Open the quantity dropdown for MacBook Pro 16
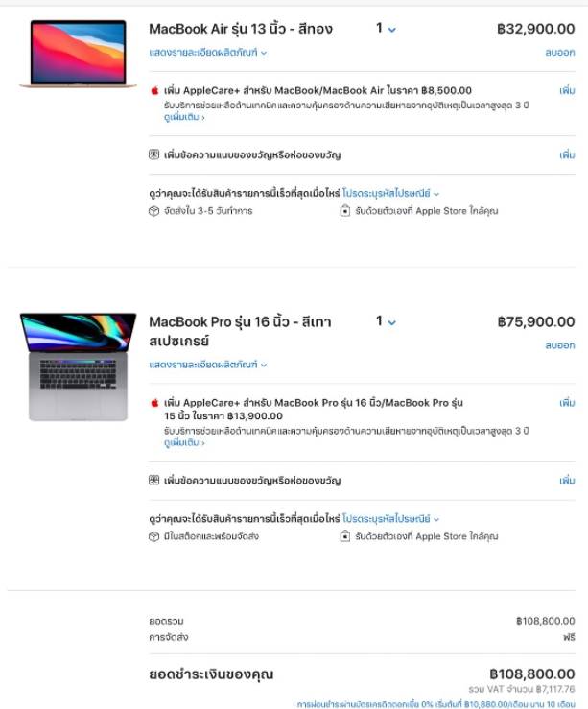 (x=386, y=321)
